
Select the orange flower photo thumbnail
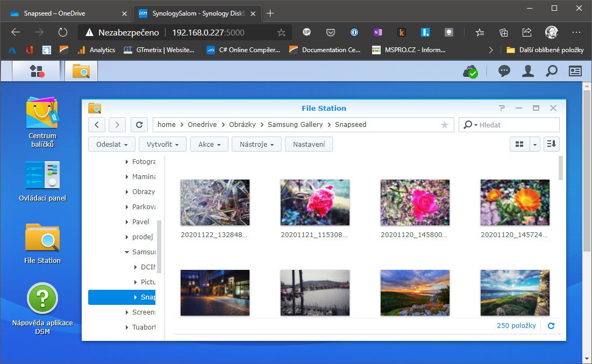[x=515, y=202]
